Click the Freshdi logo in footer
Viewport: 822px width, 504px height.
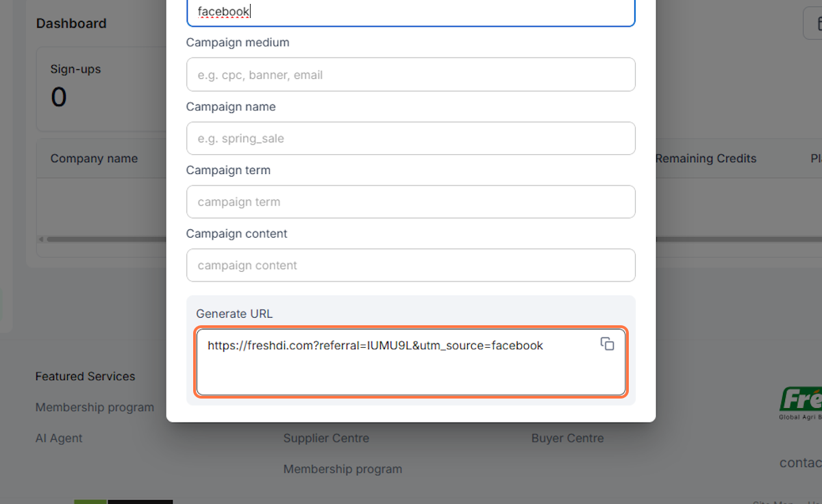coord(801,402)
